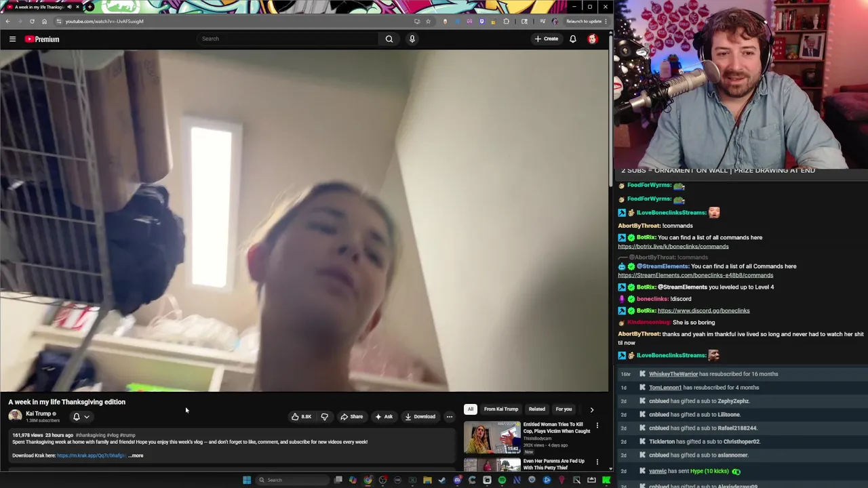Open a new browser tab with plus
The image size is (868, 488).
(x=90, y=7)
